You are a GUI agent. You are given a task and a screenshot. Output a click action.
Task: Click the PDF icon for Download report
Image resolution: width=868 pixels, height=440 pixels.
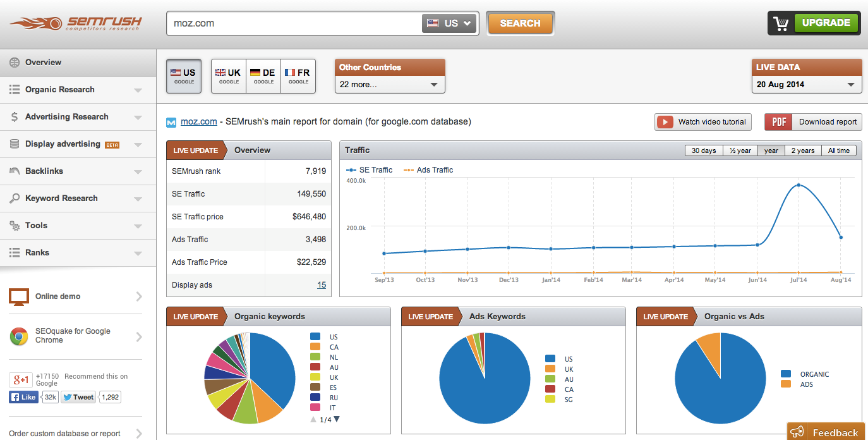point(778,122)
